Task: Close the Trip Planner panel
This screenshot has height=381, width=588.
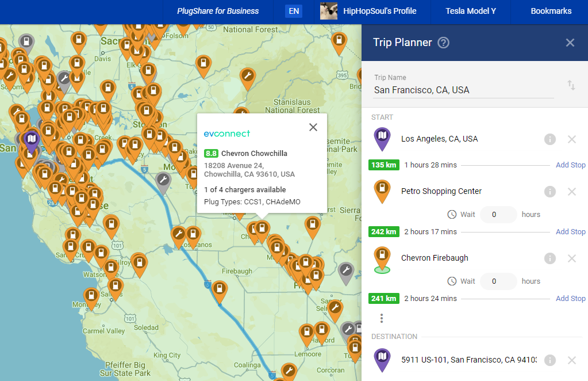Action: point(570,43)
